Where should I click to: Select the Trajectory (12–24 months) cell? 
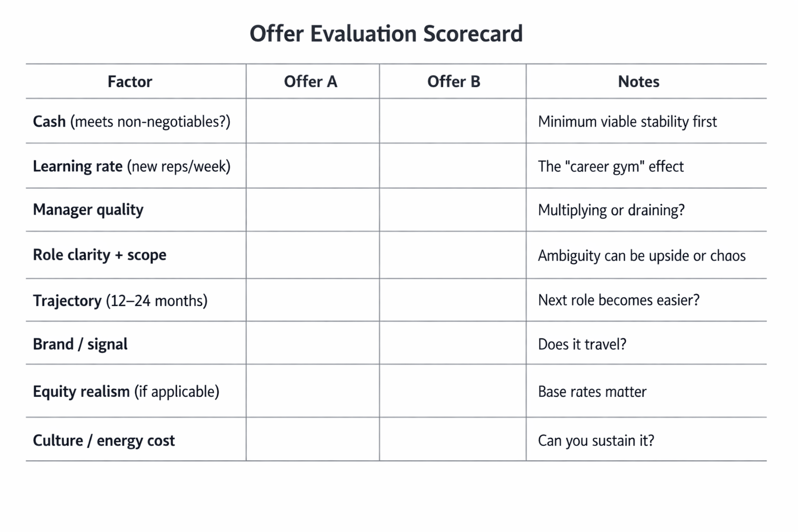pos(120,301)
